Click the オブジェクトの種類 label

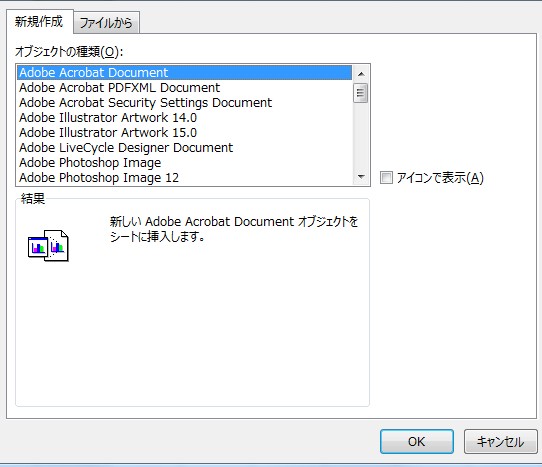pyautogui.click(x=69, y=52)
